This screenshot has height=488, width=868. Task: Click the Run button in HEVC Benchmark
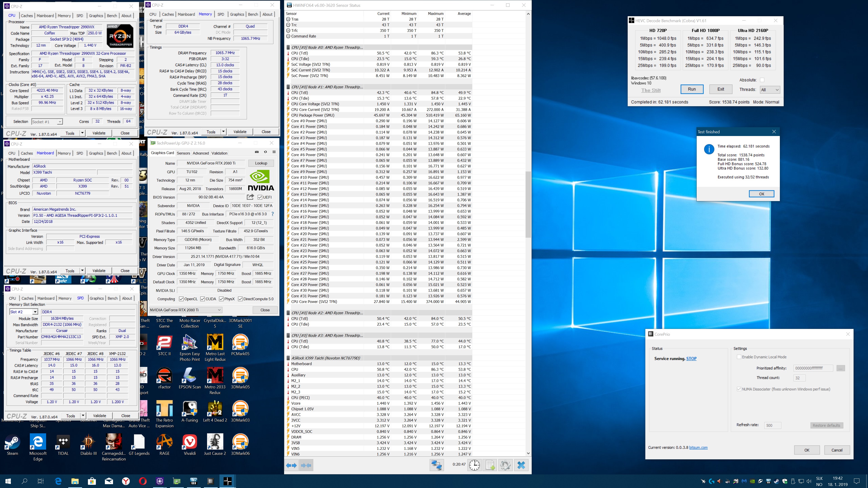pyautogui.click(x=692, y=89)
